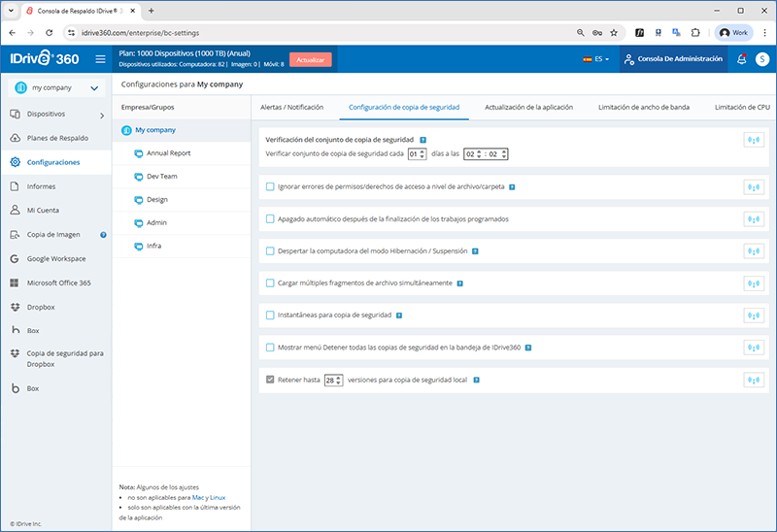
Task: Click the push-settings icon for Retener hasta row
Action: [x=753, y=380]
